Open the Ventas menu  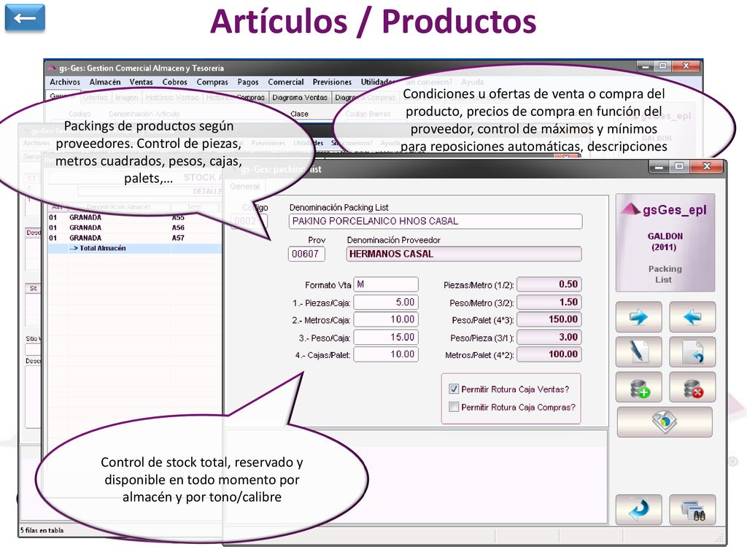pyautogui.click(x=141, y=82)
